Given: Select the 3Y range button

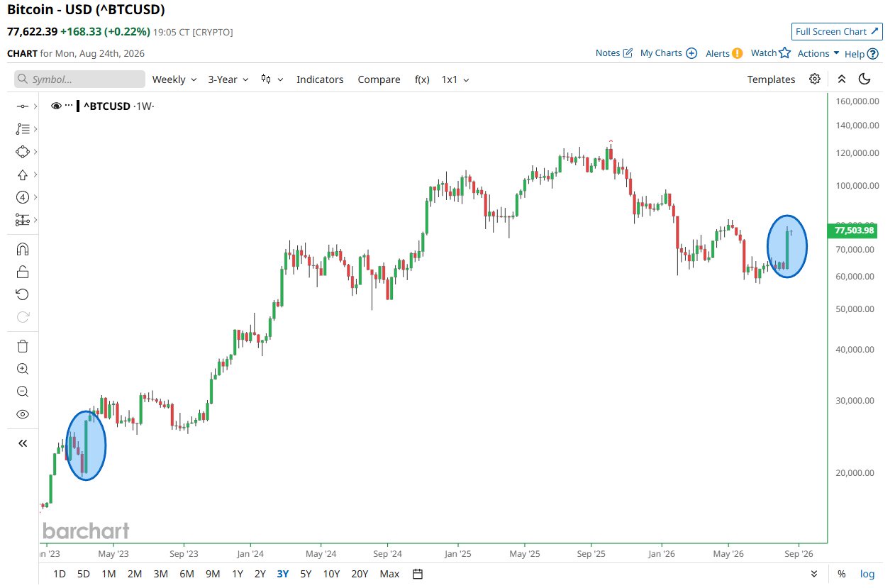Looking at the screenshot, I should 283,574.
